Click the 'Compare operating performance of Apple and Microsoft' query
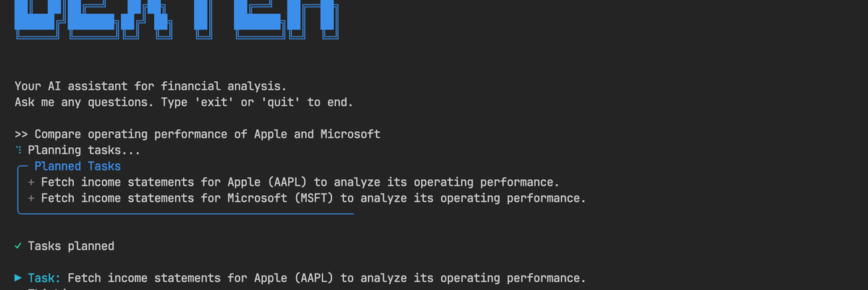The width and height of the screenshot is (868, 290). [208, 134]
